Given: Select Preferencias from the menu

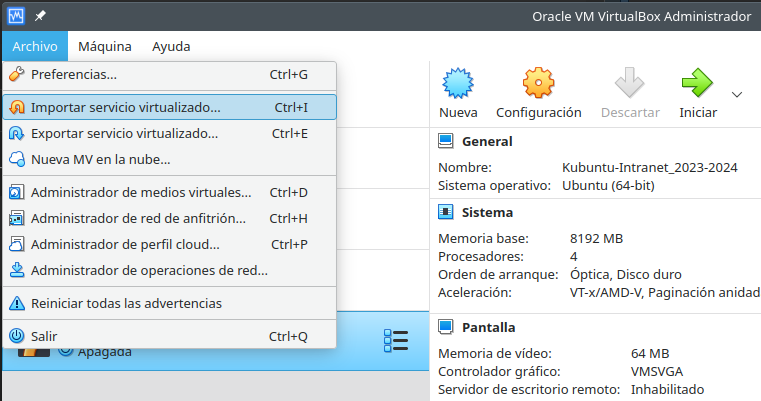Looking at the screenshot, I should [x=74, y=75].
